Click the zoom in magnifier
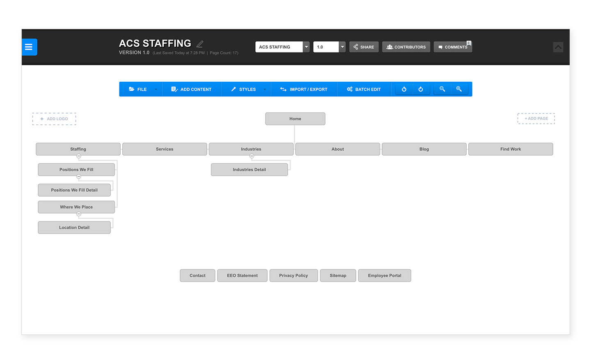Screen dimensions: 591x364 click(x=459, y=89)
